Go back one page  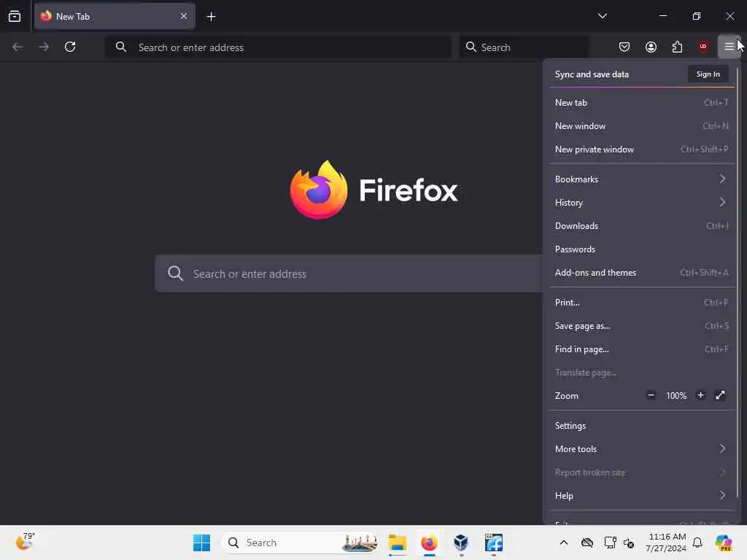(x=18, y=47)
